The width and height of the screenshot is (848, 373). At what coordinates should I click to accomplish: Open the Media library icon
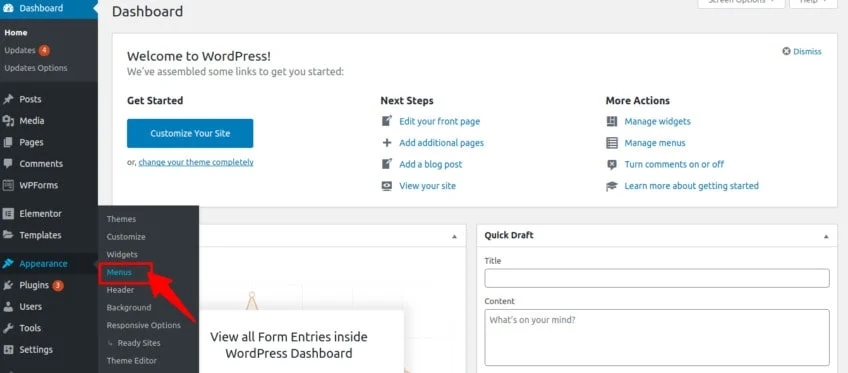(x=8, y=121)
